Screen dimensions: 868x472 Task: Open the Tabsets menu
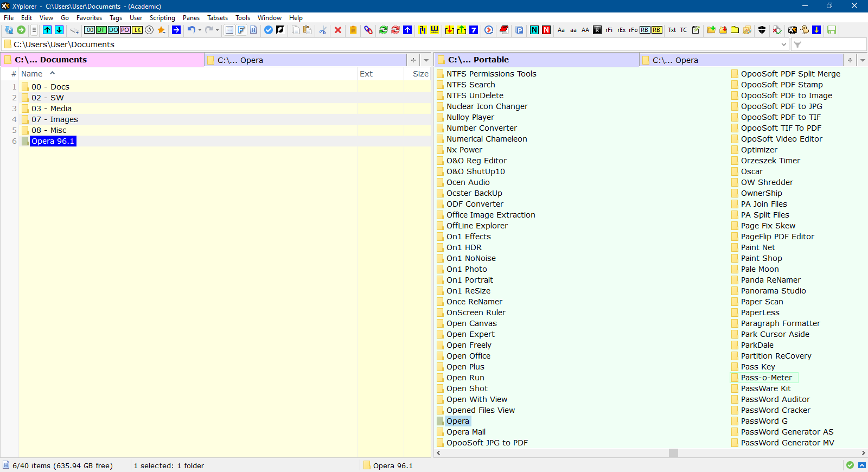tap(218, 18)
